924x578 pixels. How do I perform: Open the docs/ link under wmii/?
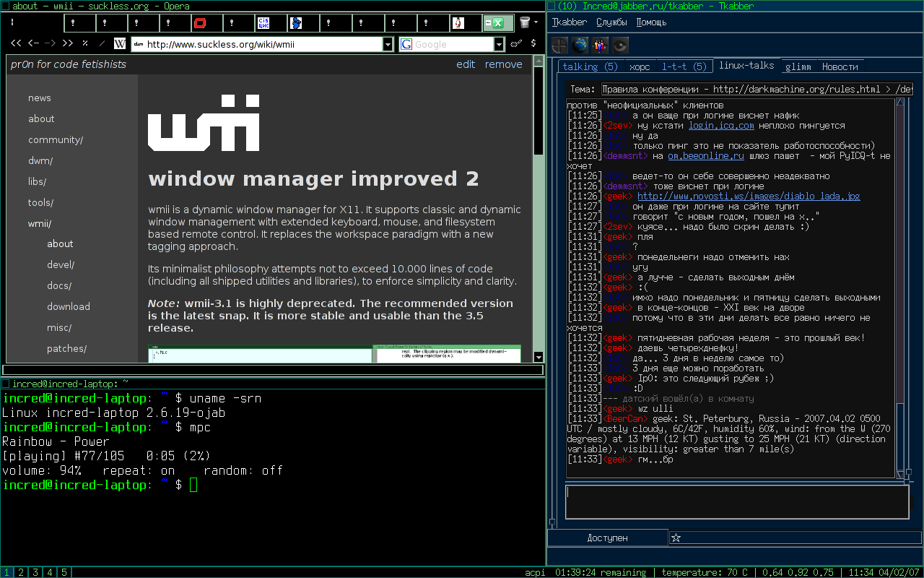point(59,285)
